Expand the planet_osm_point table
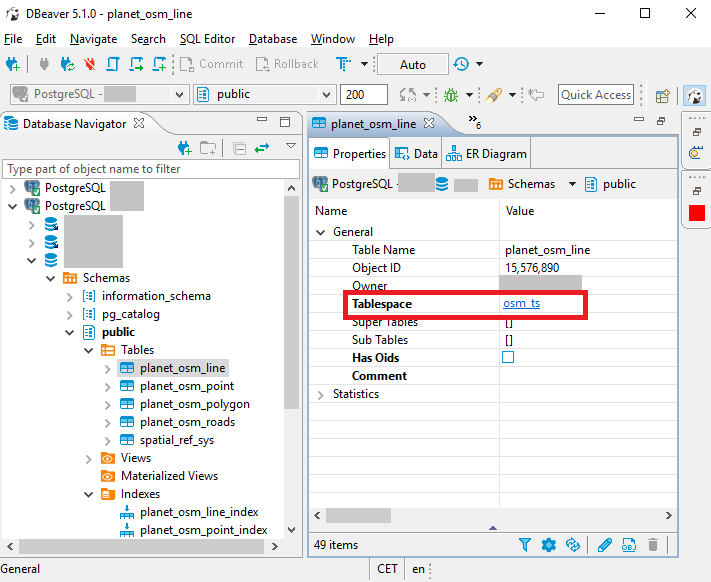Viewport: 711px width, 582px height. click(x=107, y=387)
